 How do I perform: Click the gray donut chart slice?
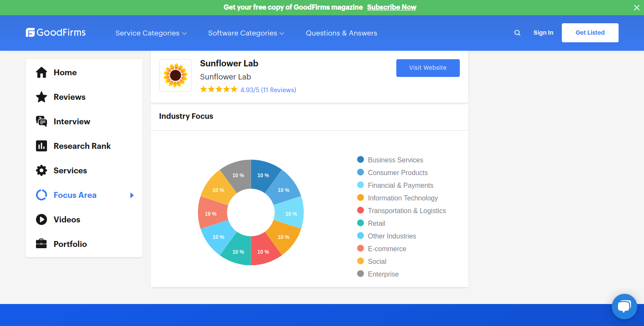click(x=238, y=175)
